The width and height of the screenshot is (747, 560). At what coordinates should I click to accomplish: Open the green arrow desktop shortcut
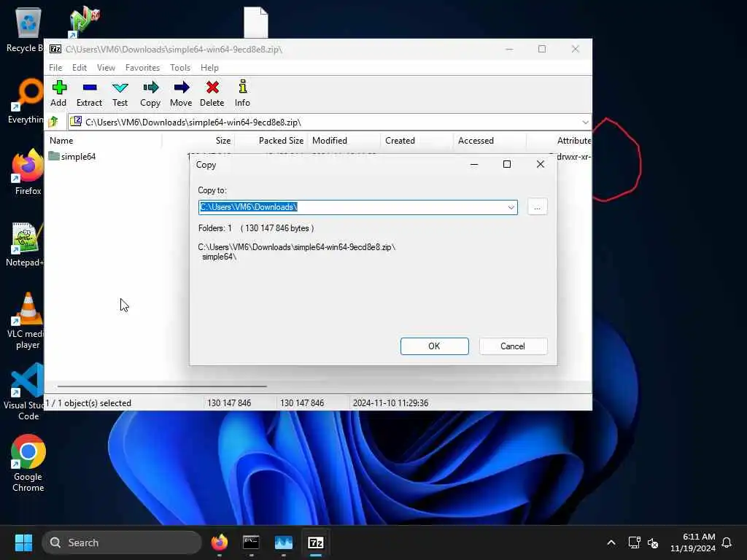click(x=84, y=22)
